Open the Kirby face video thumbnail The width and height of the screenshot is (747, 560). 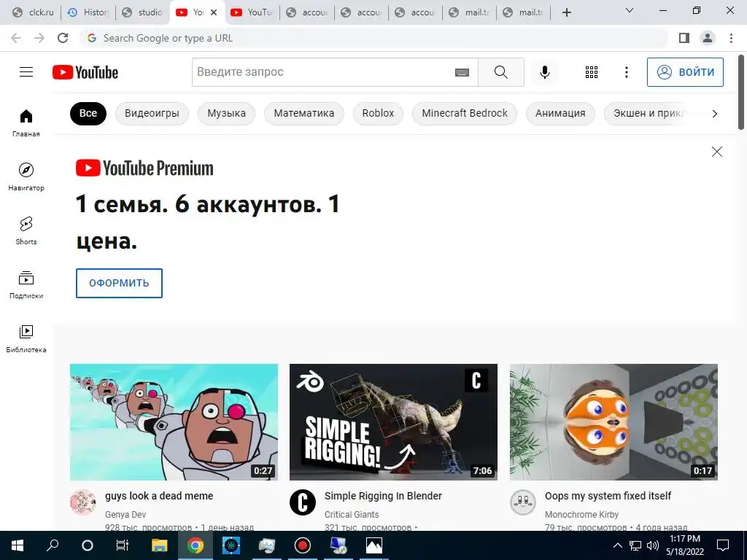click(x=614, y=422)
